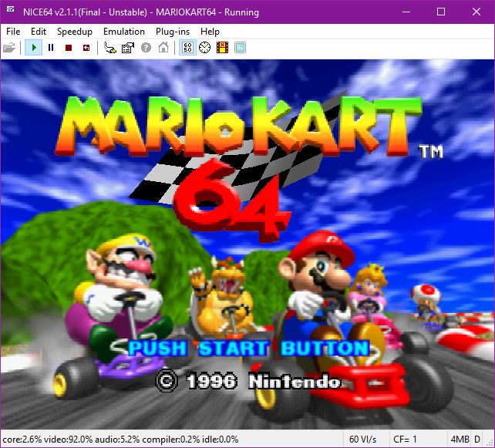Click the core/video/audio usage status text

(x=120, y=440)
